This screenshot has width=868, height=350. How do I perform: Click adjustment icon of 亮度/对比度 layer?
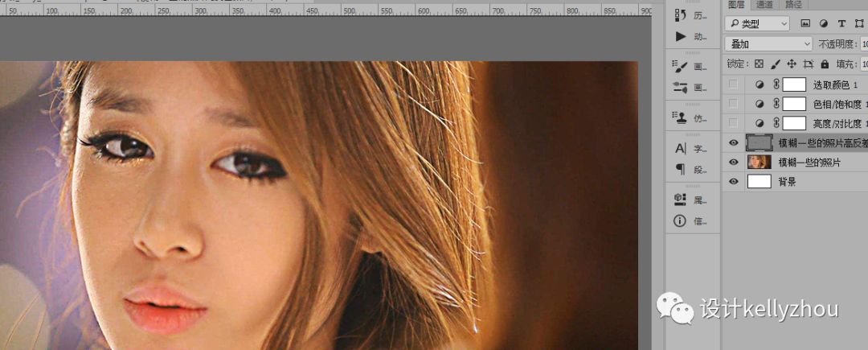click(760, 122)
